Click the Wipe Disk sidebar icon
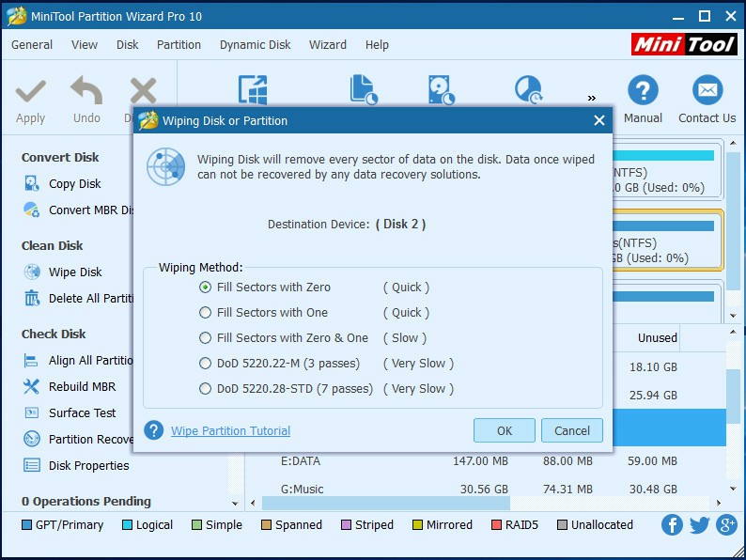The height and width of the screenshot is (560, 746). click(x=32, y=272)
